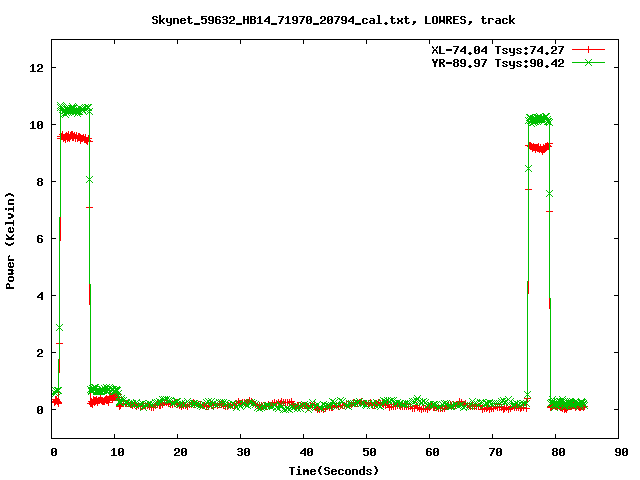Select the XL-74.04 Tsys:74.27 legend label
The width and height of the screenshot is (640, 480).
tap(498, 50)
